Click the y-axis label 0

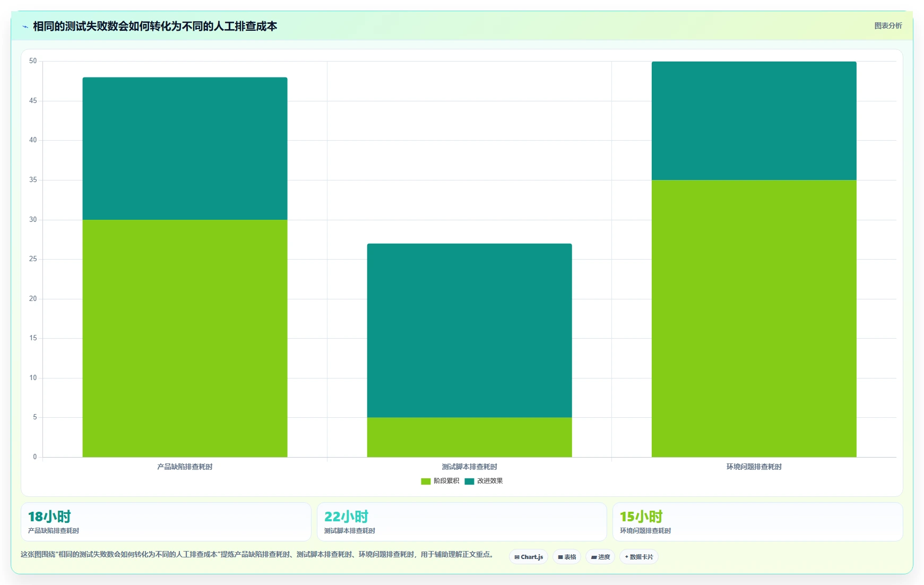click(35, 457)
